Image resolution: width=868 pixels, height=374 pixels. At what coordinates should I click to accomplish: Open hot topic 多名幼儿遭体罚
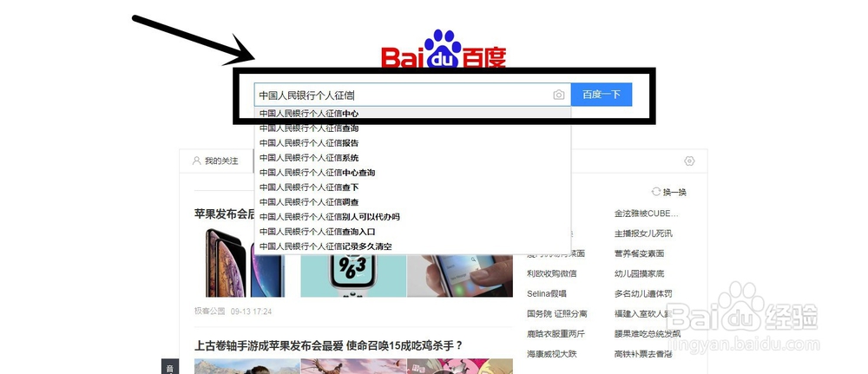pos(643,293)
